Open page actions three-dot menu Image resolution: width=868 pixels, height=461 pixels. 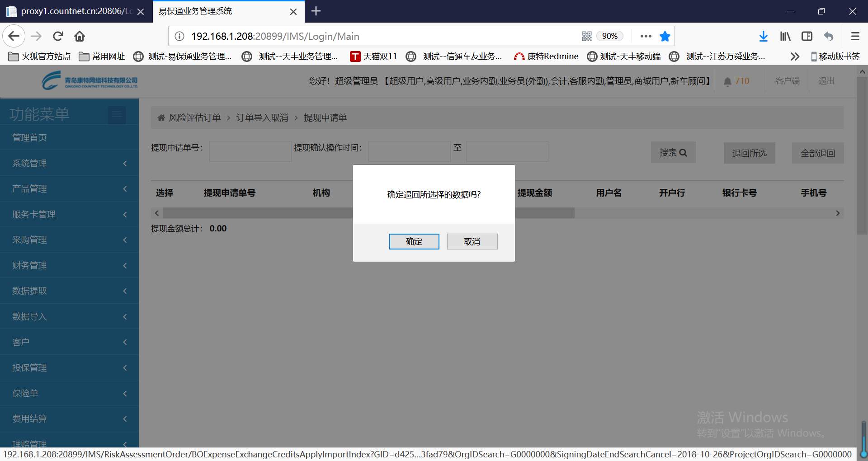[x=646, y=36]
